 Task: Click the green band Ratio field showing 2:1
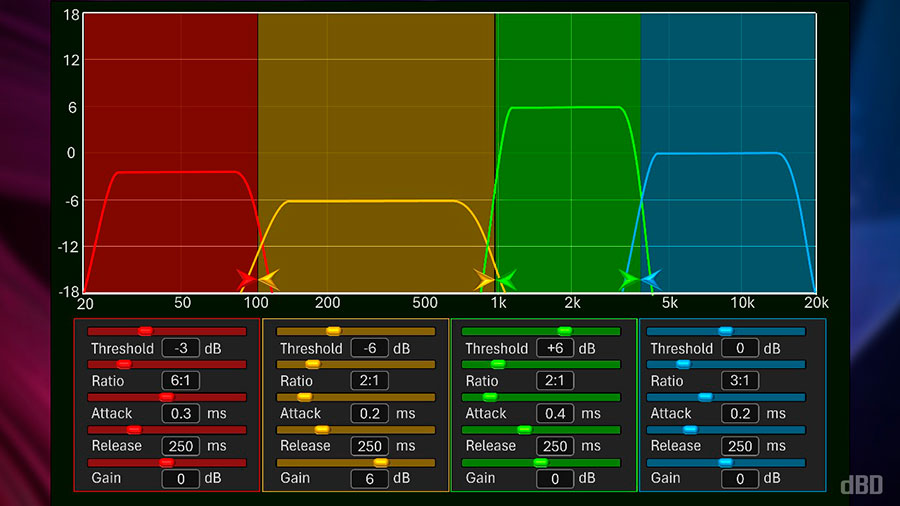click(555, 380)
